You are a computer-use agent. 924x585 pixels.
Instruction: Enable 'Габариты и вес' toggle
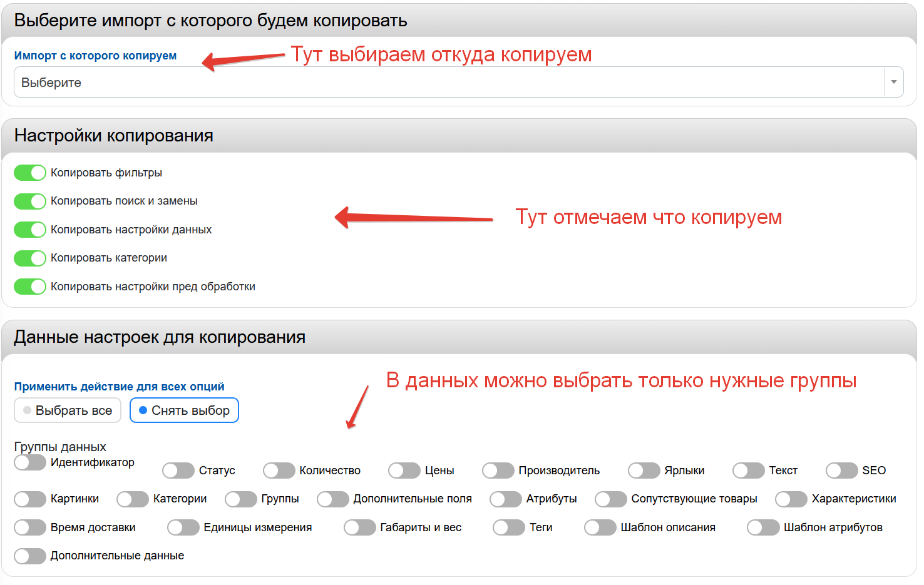coord(360,527)
